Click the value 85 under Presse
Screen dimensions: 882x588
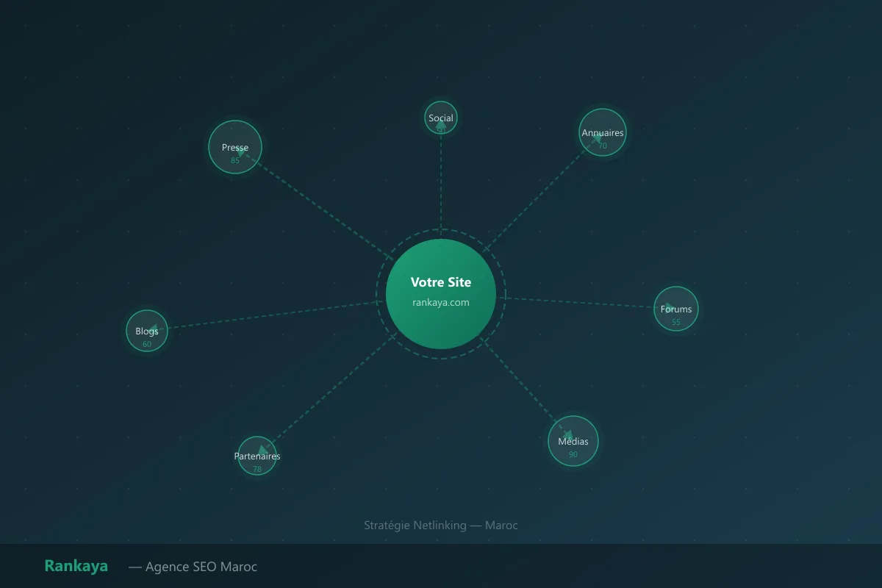click(x=235, y=160)
